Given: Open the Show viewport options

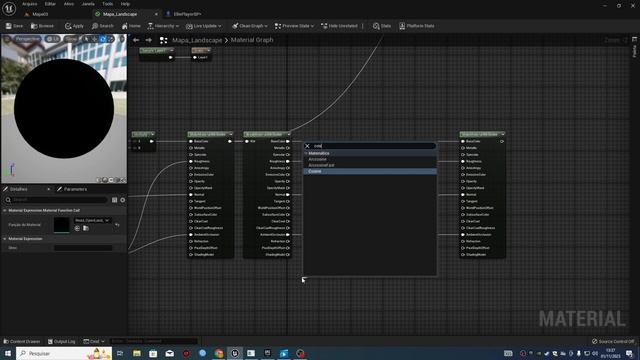Looking at the screenshot, I should (x=71, y=39).
